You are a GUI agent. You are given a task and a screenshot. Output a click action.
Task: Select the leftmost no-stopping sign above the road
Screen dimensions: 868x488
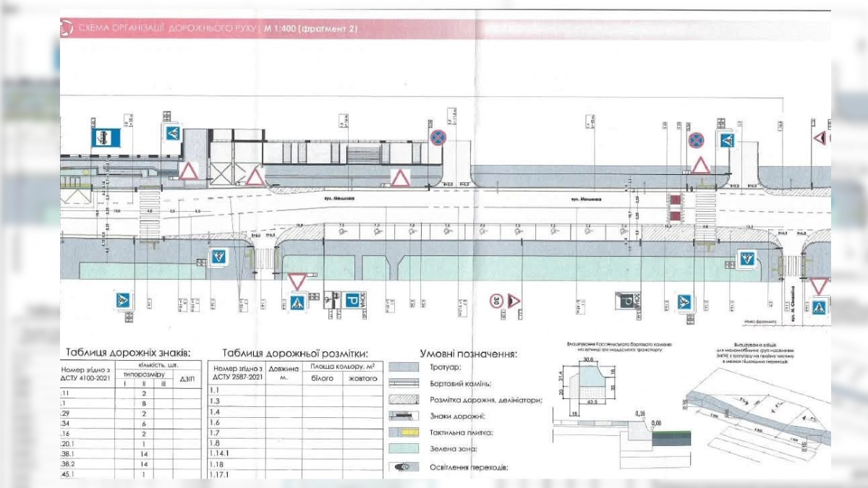coord(438,137)
